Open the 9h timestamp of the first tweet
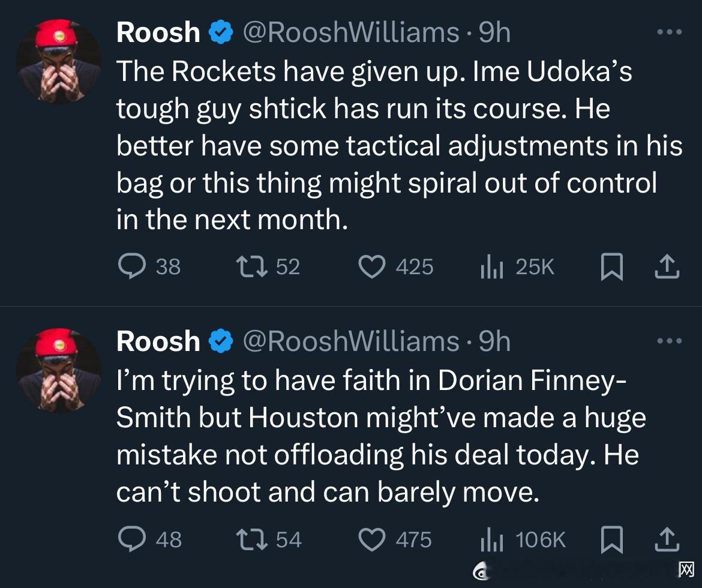702x588 pixels. (494, 32)
